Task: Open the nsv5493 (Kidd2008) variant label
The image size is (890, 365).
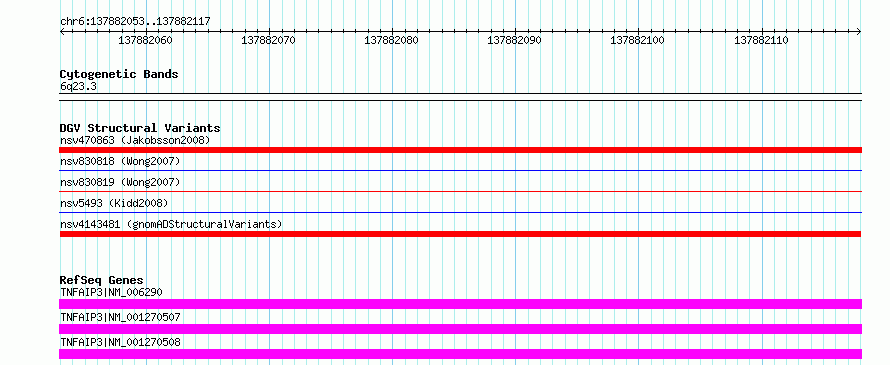Action: (114, 203)
